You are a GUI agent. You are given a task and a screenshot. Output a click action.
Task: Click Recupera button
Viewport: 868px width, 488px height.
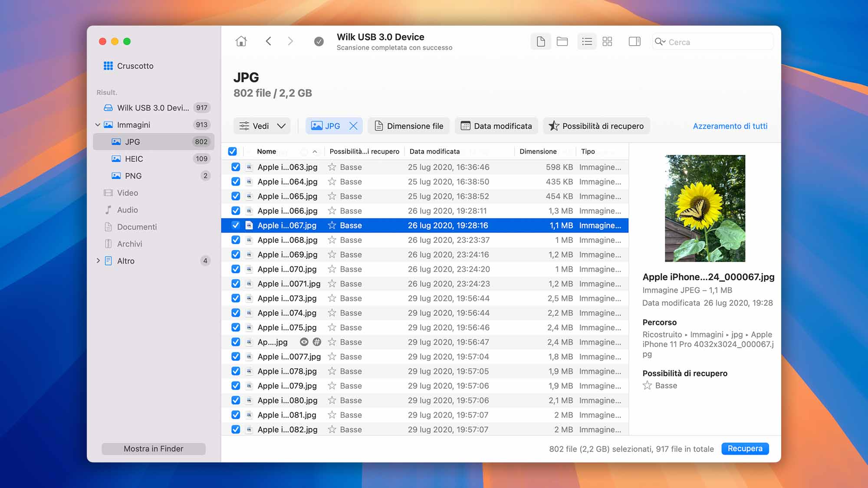click(745, 449)
